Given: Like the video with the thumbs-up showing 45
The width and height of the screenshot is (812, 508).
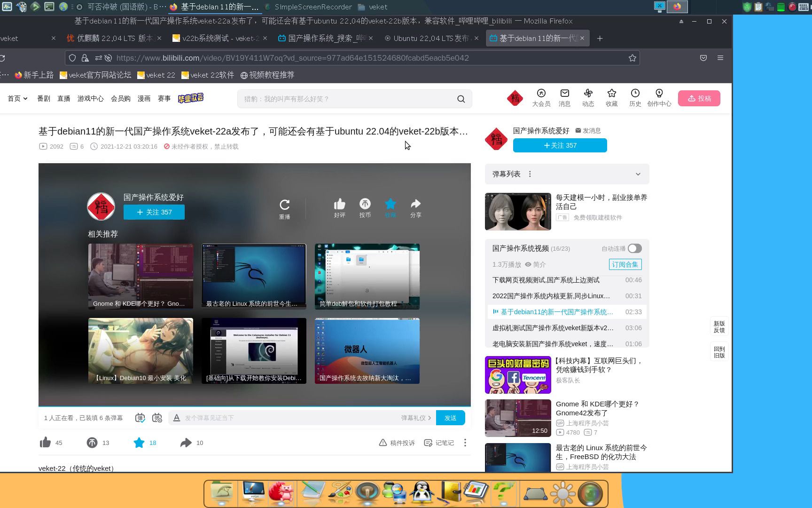Looking at the screenshot, I should (46, 443).
